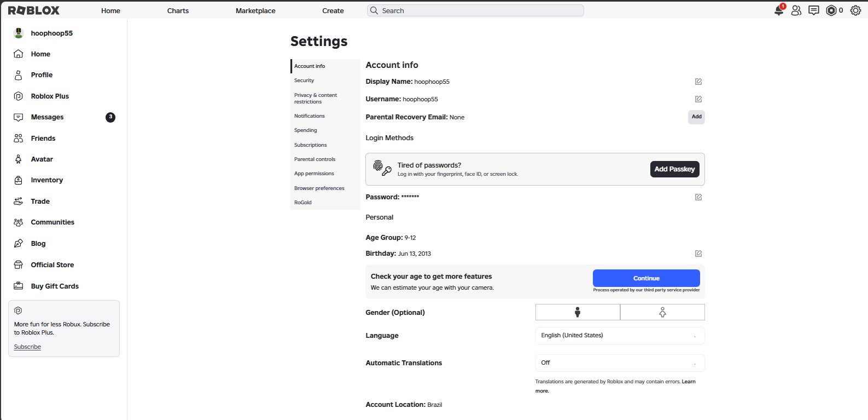Click the Search input field
Viewport: 868px width, 420px height.
click(475, 10)
